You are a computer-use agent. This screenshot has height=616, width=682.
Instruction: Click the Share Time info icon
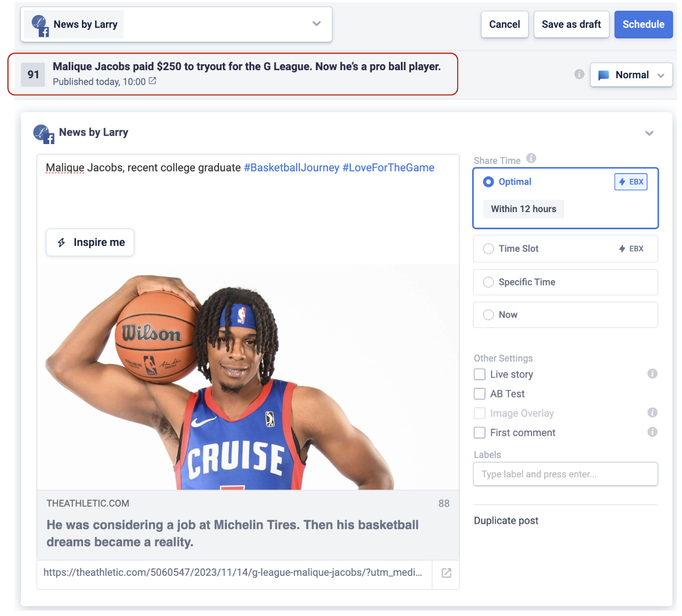531,158
